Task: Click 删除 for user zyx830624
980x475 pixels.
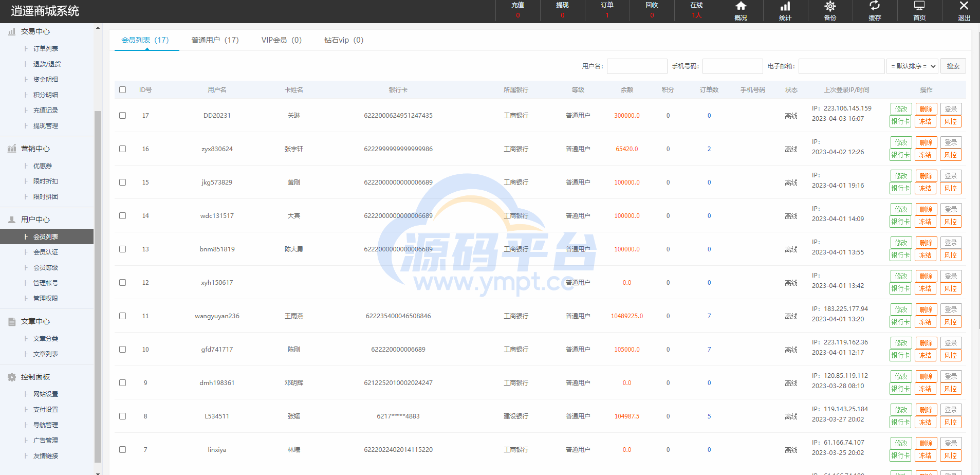Action: point(926,142)
